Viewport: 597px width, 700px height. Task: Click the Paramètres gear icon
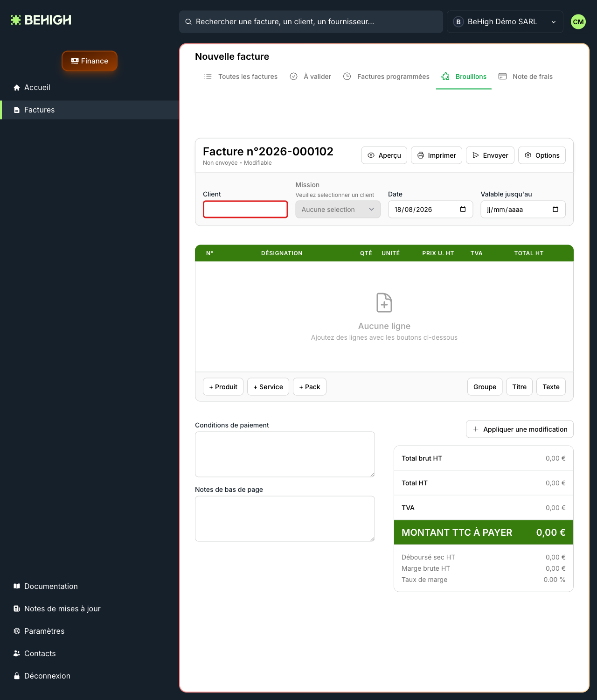[17, 631]
